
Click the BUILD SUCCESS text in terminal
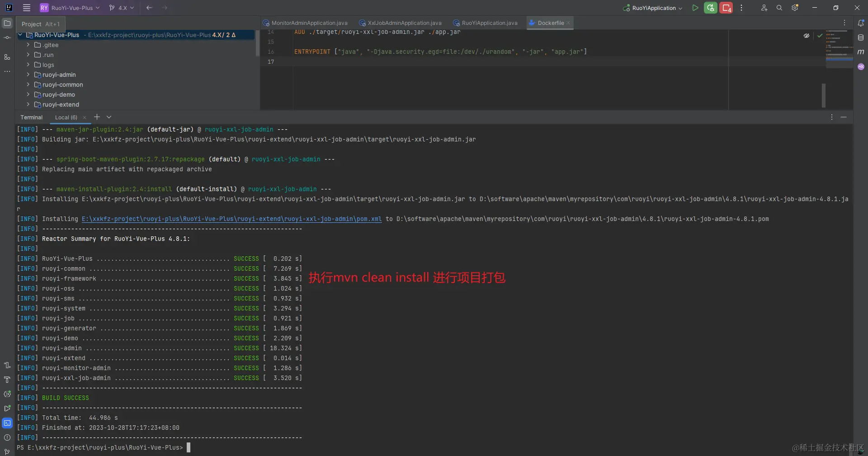[66, 398]
